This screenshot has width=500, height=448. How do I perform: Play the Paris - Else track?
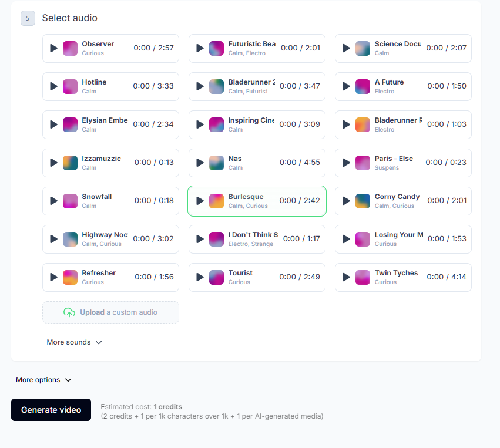click(346, 163)
